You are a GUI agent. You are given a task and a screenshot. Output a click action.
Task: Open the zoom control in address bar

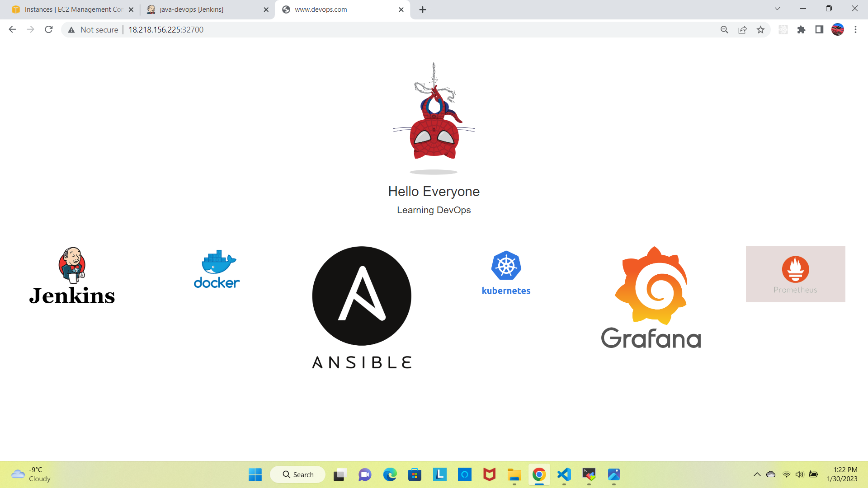coord(724,30)
